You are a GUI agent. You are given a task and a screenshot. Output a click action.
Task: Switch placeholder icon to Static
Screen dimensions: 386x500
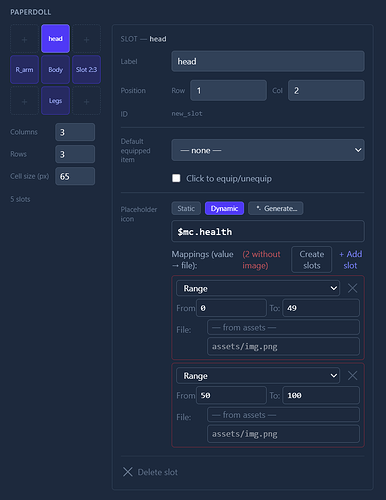coord(186,208)
